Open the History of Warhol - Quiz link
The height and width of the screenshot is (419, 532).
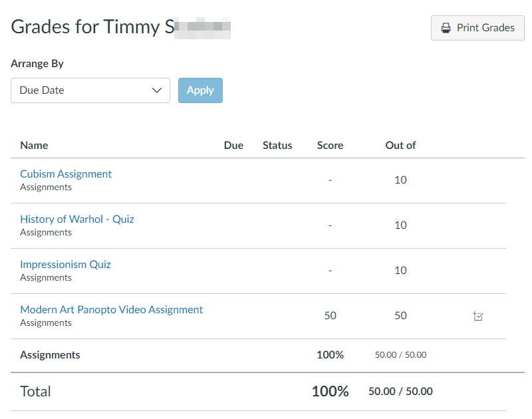click(76, 219)
